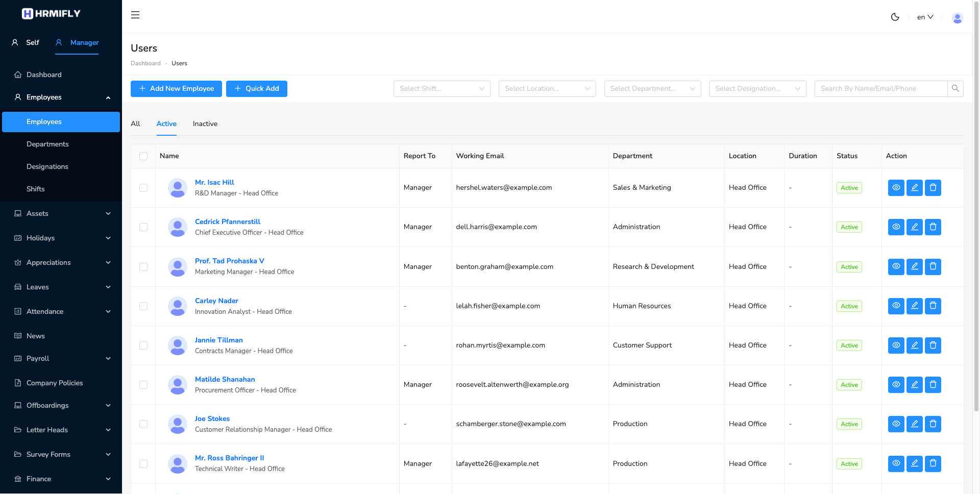Open Departments in the sidebar

[47, 144]
